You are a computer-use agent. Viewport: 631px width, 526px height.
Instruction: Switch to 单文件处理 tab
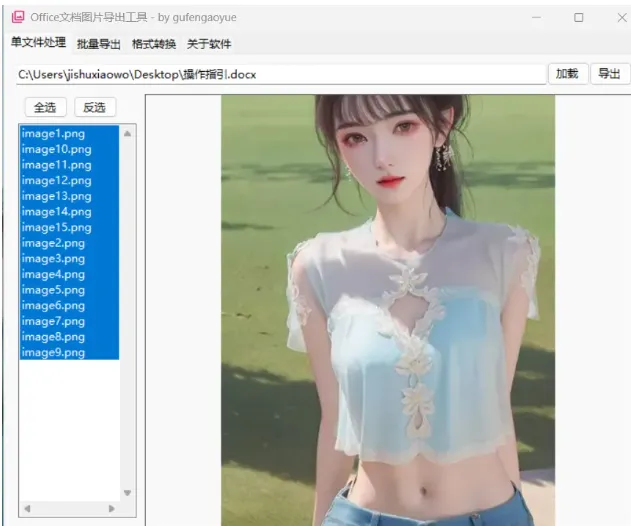tap(38, 42)
